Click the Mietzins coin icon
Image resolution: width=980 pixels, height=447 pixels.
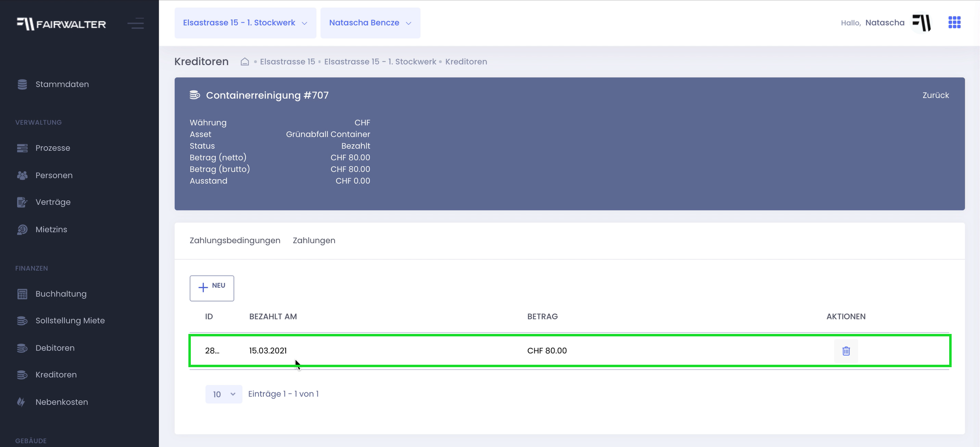22,229
